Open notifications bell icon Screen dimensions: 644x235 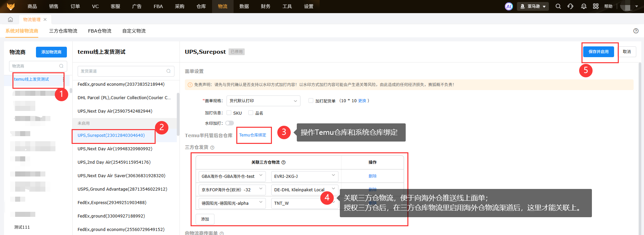584,6
